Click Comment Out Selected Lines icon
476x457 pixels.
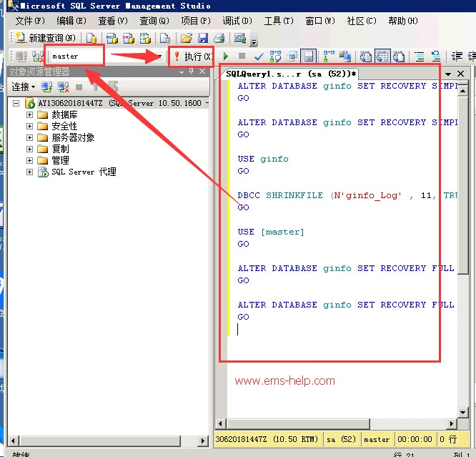[420, 56]
